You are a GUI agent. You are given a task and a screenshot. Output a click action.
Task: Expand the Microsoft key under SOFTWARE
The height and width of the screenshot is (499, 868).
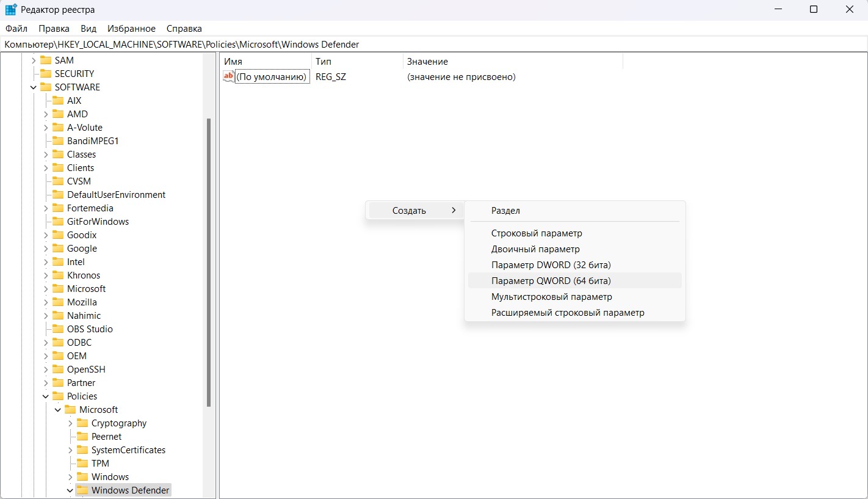pos(46,288)
